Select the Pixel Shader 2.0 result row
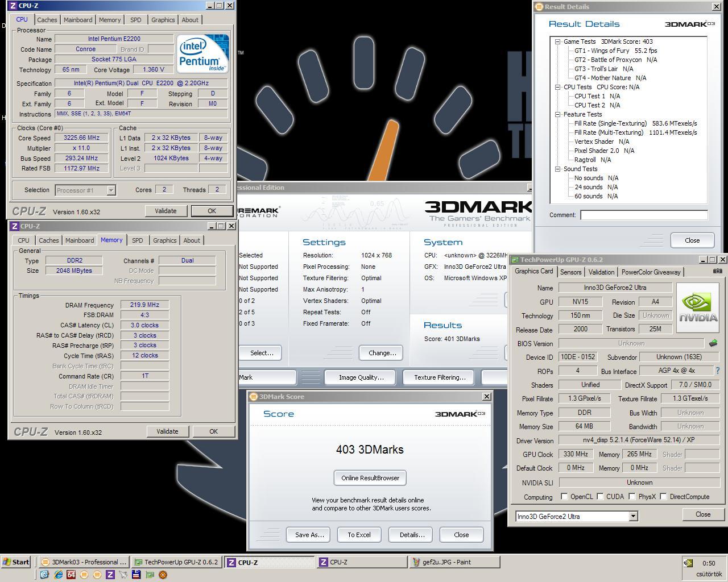This screenshot has width=728, height=582. point(604,151)
